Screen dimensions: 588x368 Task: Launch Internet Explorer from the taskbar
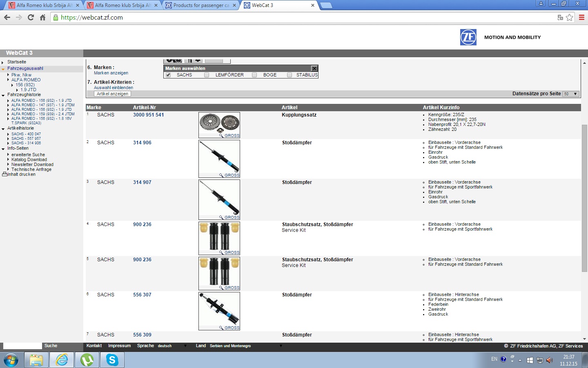(x=62, y=360)
